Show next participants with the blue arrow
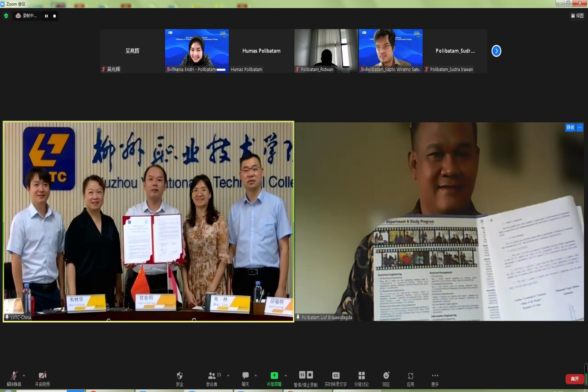Image resolution: width=588 pixels, height=392 pixels. point(496,51)
